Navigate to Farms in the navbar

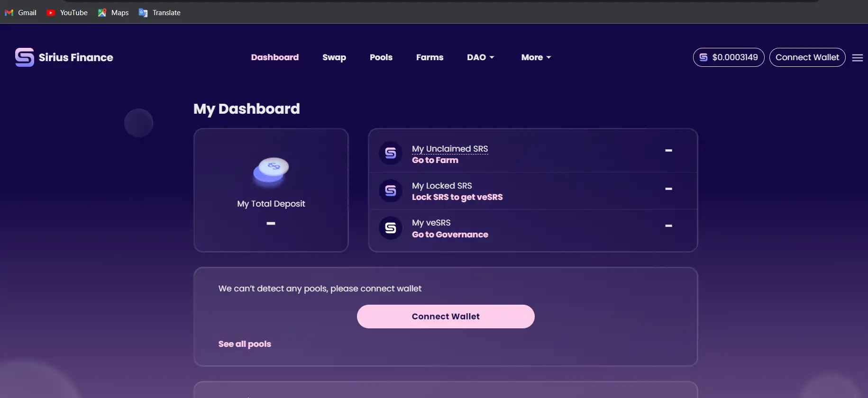point(429,57)
